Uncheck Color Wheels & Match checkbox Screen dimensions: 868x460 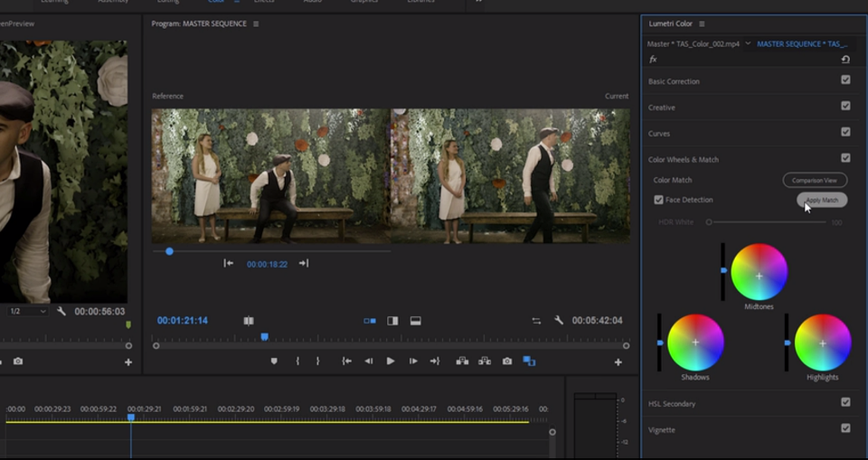[x=845, y=158]
